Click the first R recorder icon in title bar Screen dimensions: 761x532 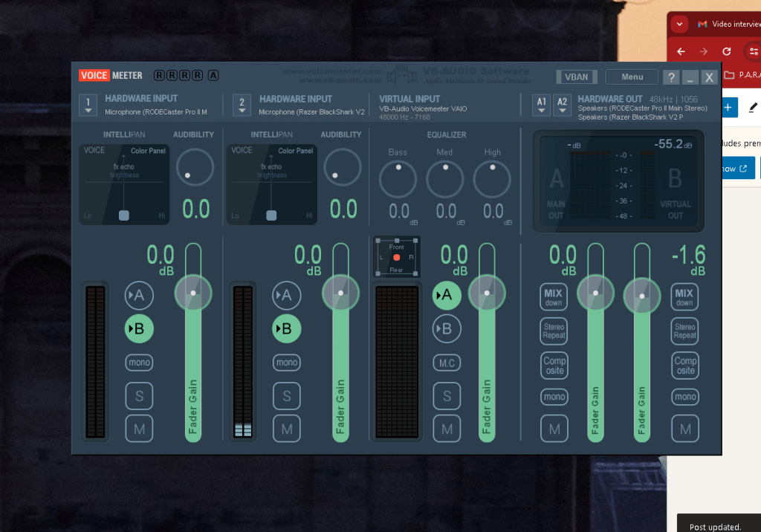[x=159, y=75]
